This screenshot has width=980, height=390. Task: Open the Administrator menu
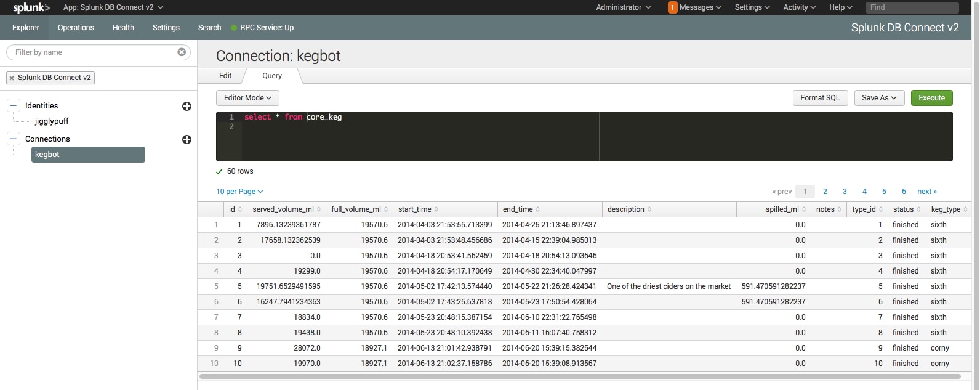pos(623,7)
